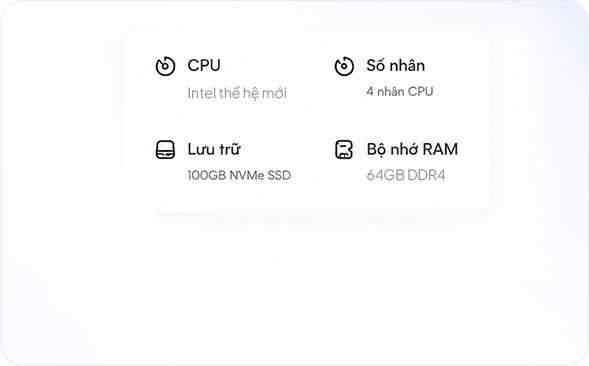Select the Bộ nhớ RAM heading
Screen dimensions: 589x366
(x=412, y=150)
